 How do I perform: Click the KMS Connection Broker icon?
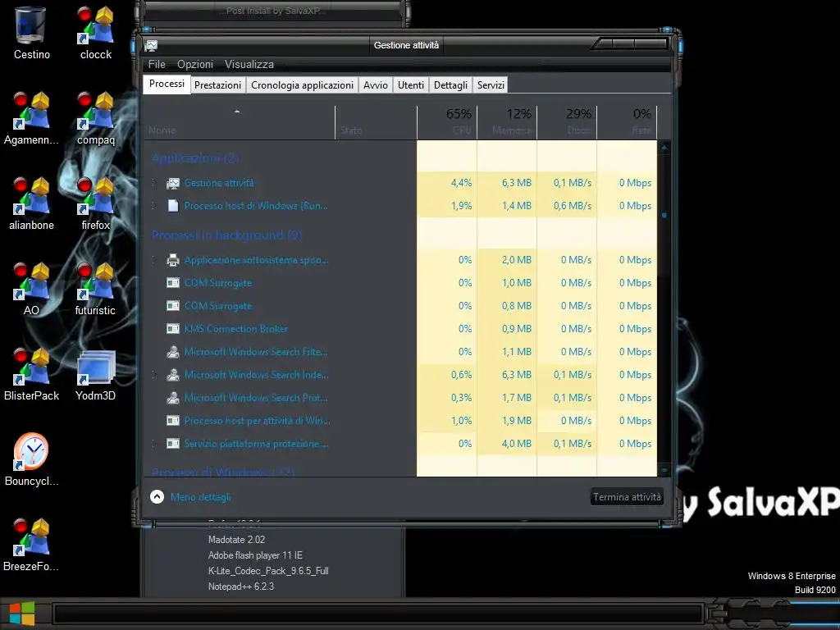click(172, 329)
